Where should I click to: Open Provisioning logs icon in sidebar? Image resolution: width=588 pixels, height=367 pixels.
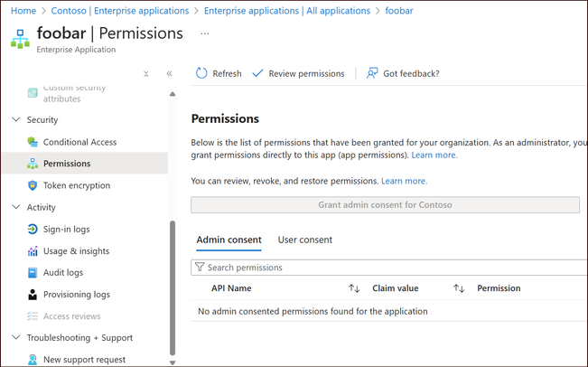tap(33, 295)
